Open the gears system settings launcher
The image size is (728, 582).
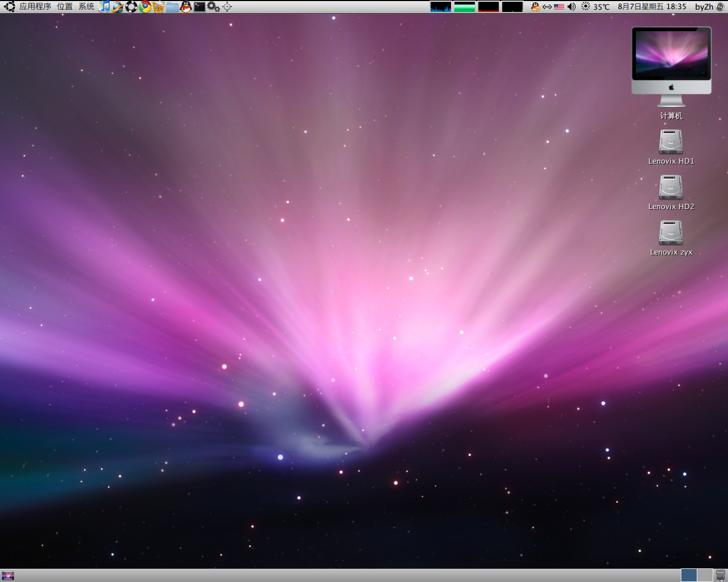point(213,7)
